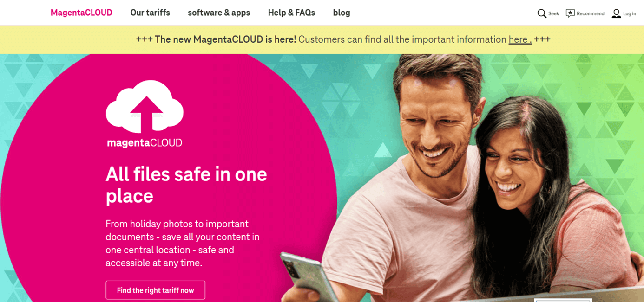Click the Log in text label
Image resolution: width=644 pixels, height=302 pixels.
tap(630, 13)
